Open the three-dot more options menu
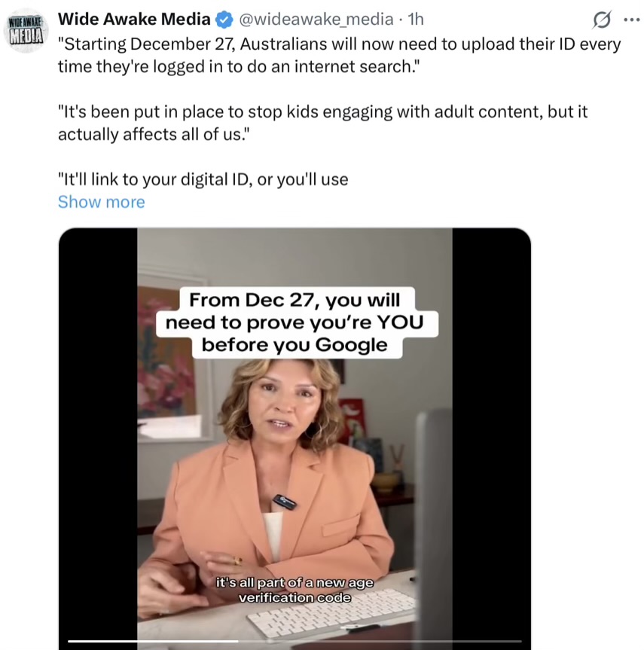 [631, 20]
